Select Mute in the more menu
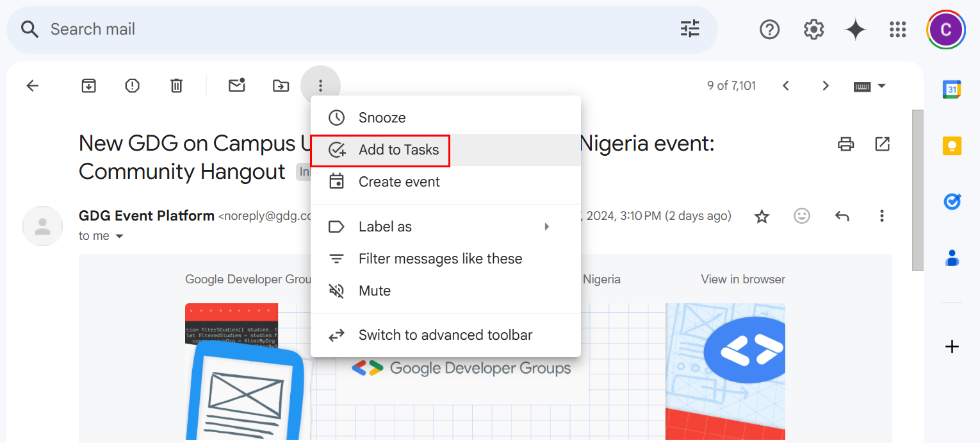This screenshot has width=980, height=443. 375,291
